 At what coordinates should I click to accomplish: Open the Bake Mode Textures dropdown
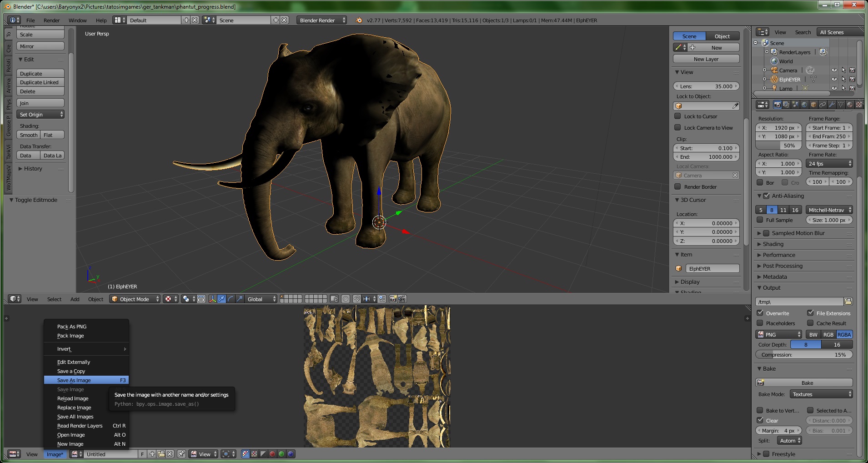click(821, 394)
